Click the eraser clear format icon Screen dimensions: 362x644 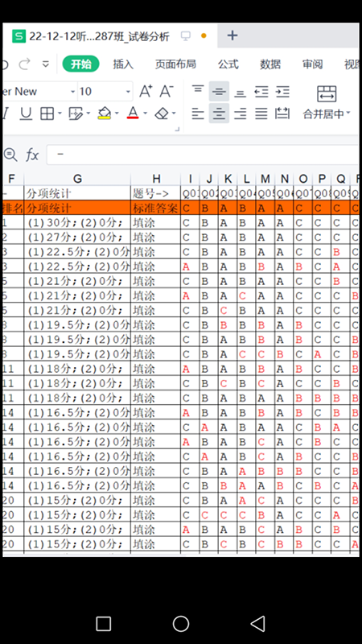tap(162, 114)
